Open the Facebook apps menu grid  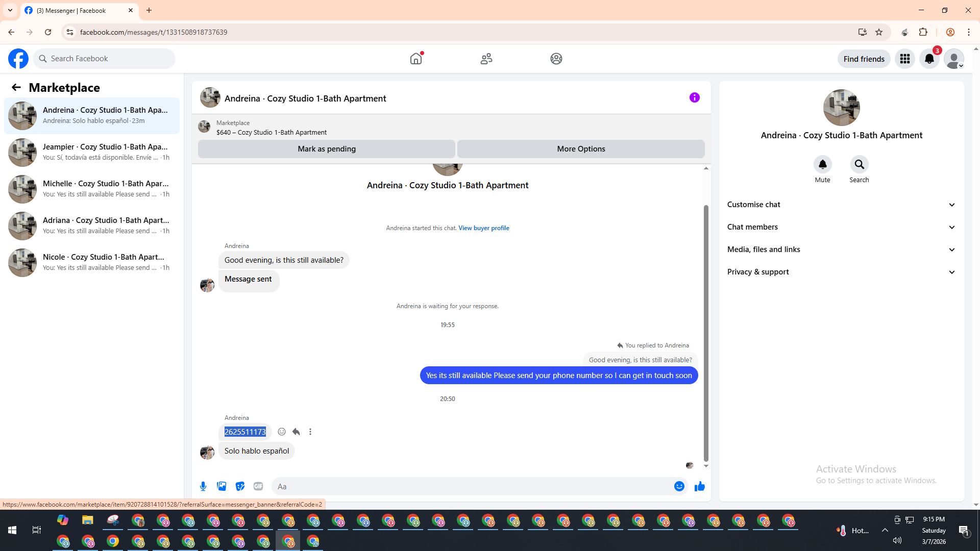[905, 59]
